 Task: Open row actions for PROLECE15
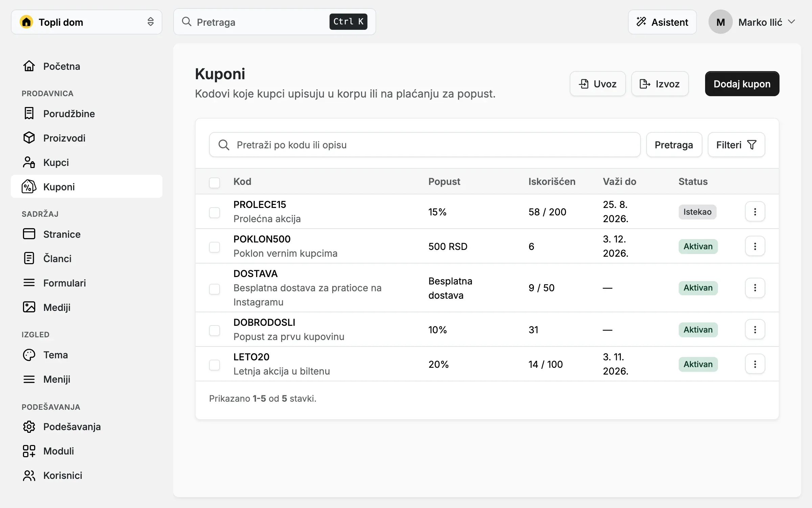755,212
